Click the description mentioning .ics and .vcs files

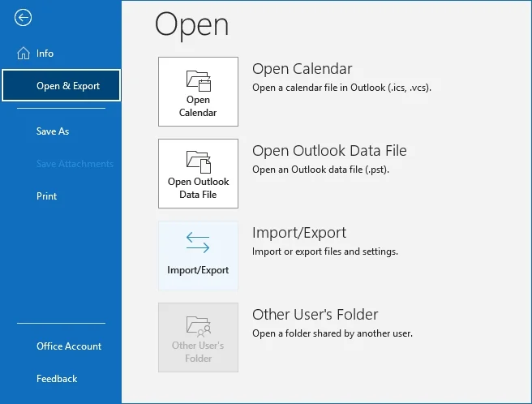(341, 88)
